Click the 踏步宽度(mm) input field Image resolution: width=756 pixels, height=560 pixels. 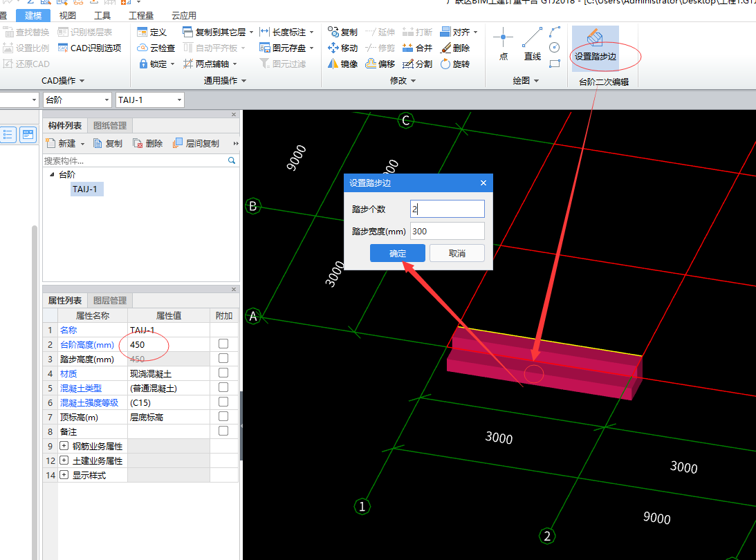tap(447, 231)
